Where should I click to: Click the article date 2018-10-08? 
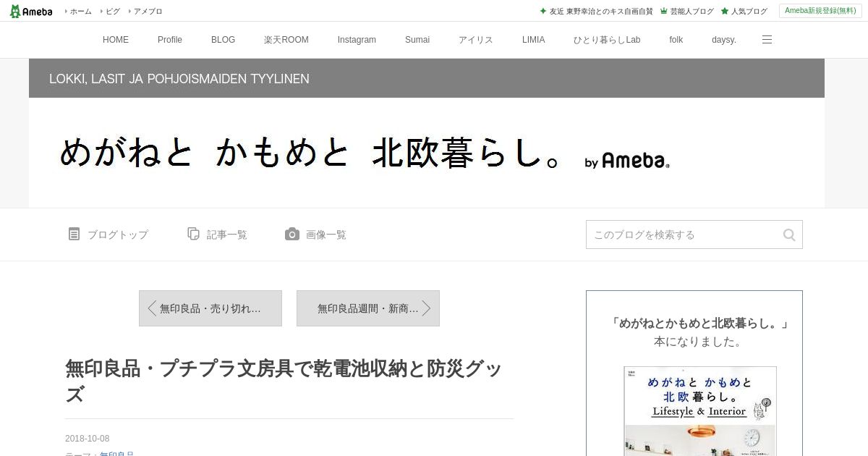(x=88, y=439)
